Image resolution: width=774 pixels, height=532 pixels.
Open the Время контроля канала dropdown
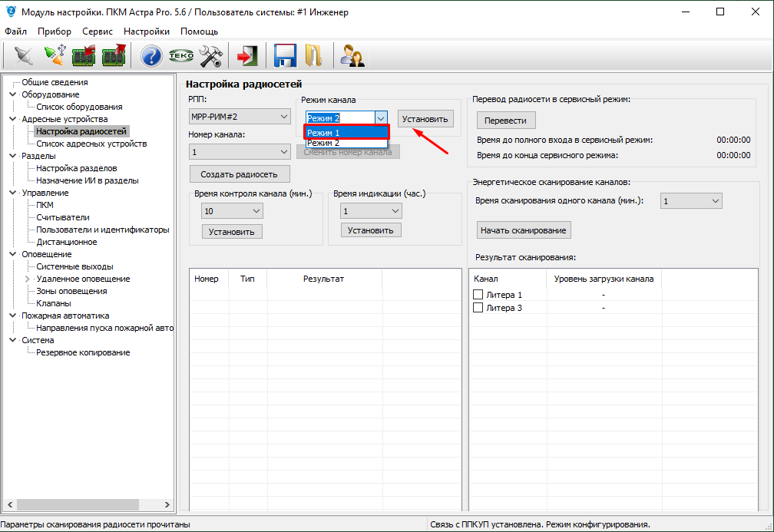(232, 210)
